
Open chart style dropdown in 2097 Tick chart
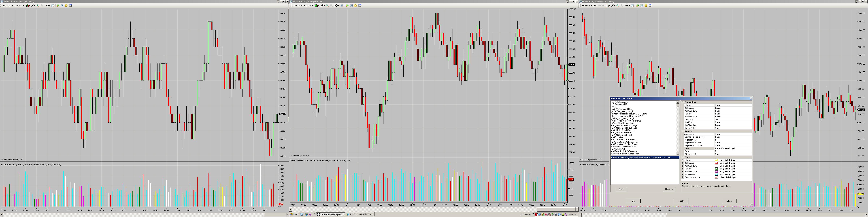[x=608, y=6]
